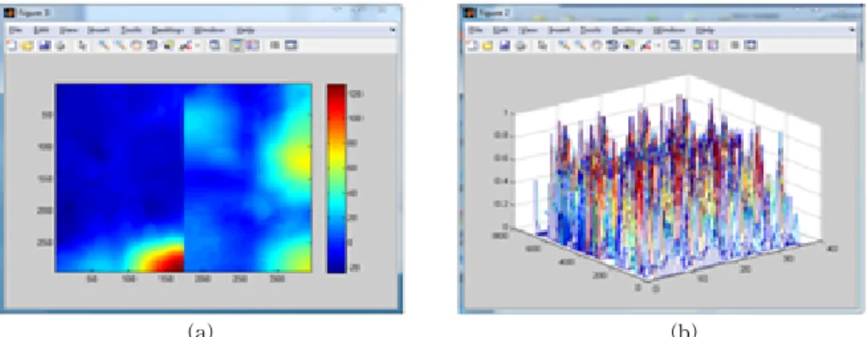Screen dimensions: 868x337
Task: Open file icon in 3D plot window
Action: pos(488,46)
